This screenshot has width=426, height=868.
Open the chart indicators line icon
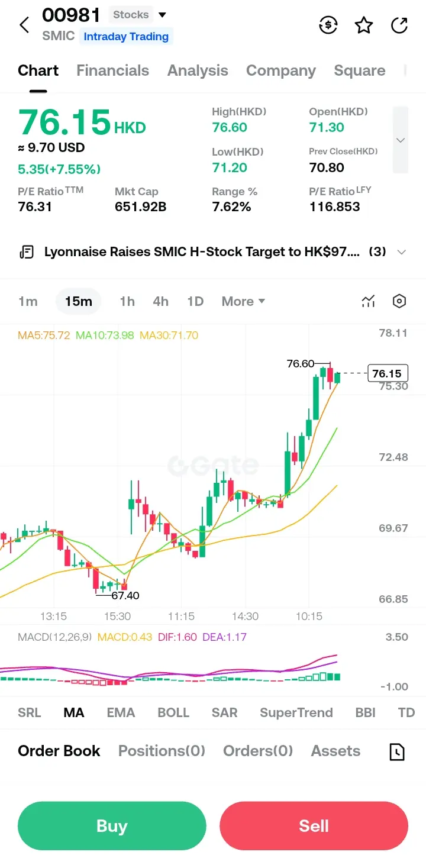[368, 301]
